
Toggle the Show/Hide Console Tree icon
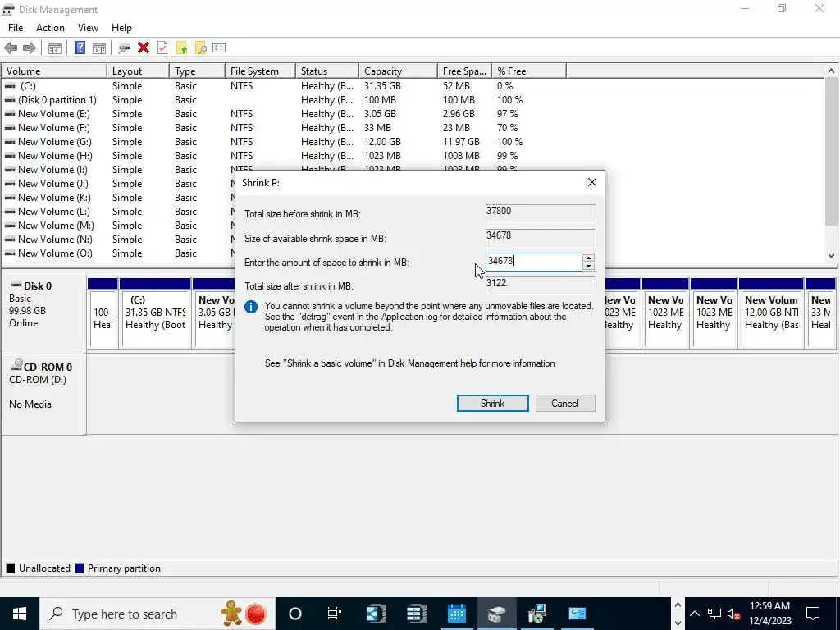(55, 48)
